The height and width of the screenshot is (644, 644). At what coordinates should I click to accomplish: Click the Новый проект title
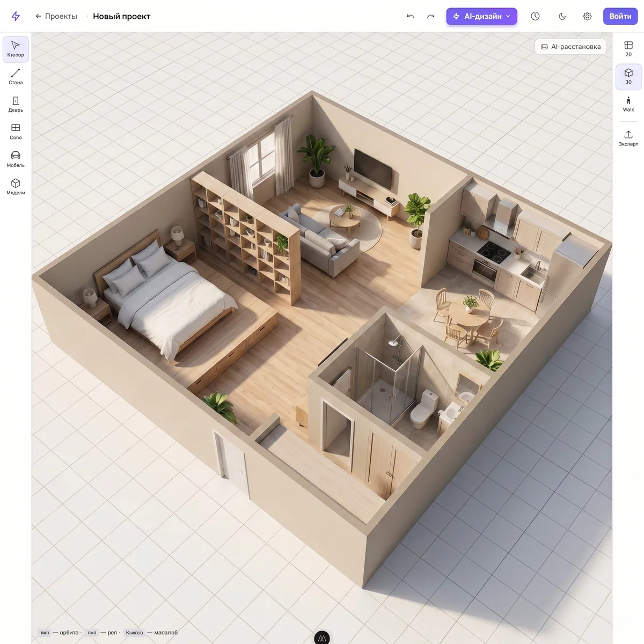pyautogui.click(x=122, y=16)
